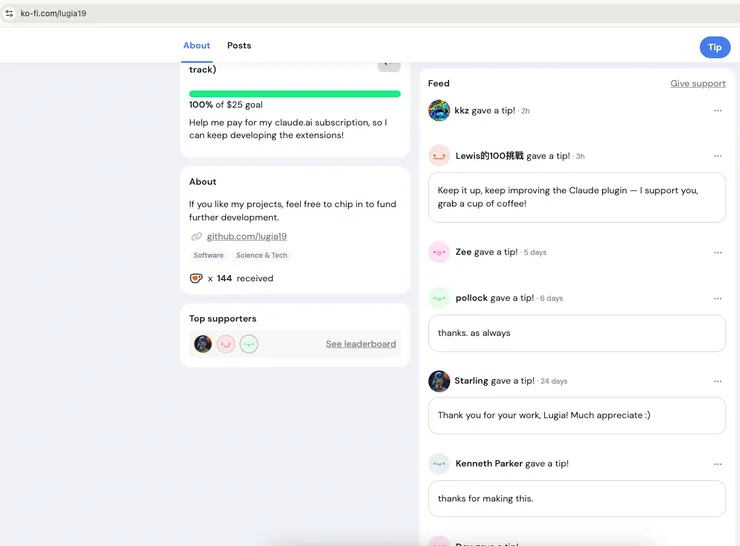The height and width of the screenshot is (546, 740).
Task: Click the Top supporters heading
Action: (x=223, y=319)
